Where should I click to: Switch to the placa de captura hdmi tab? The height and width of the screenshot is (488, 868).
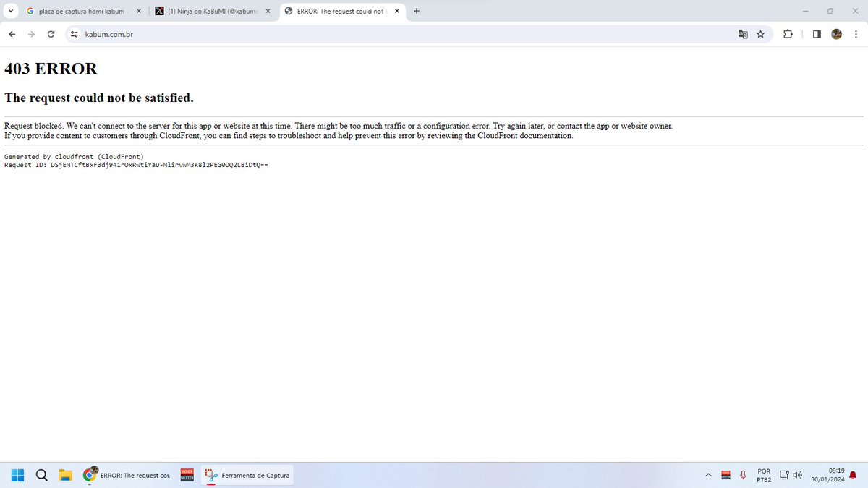coord(81,11)
